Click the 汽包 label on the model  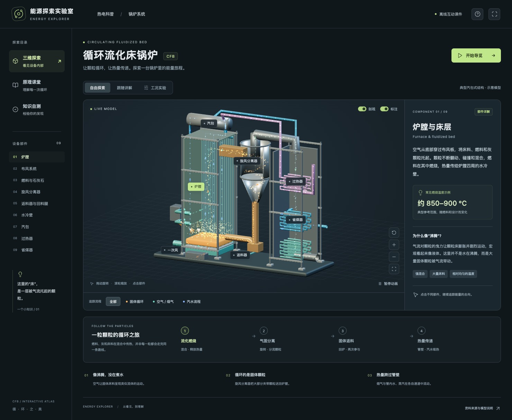pyautogui.click(x=209, y=123)
